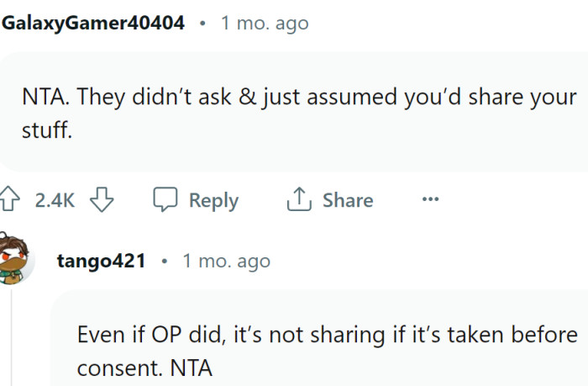Click the word 'stuff.' in top comment
Image resolution: width=588 pixels, height=386 pixels.
click(48, 130)
